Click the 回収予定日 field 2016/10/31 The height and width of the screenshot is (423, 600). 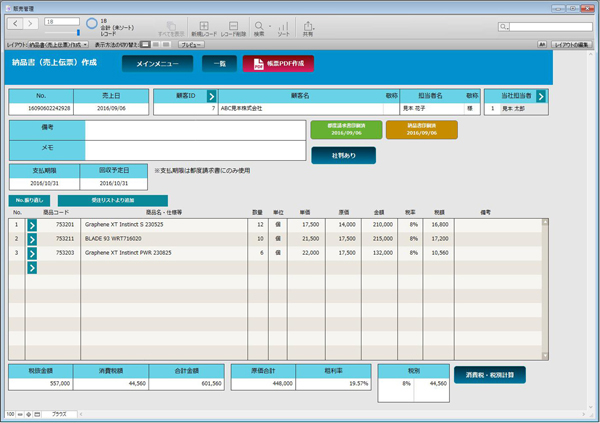point(114,183)
